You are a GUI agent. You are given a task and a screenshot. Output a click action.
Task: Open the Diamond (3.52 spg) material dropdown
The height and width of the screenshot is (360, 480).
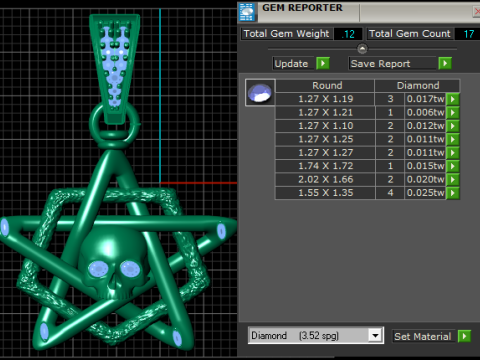(375, 335)
